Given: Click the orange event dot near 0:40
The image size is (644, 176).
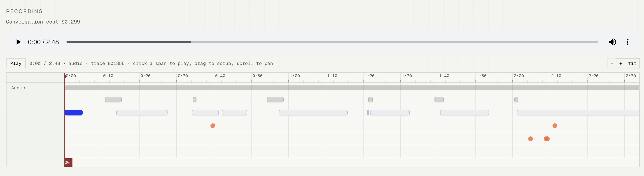Looking at the screenshot, I should (x=213, y=126).
